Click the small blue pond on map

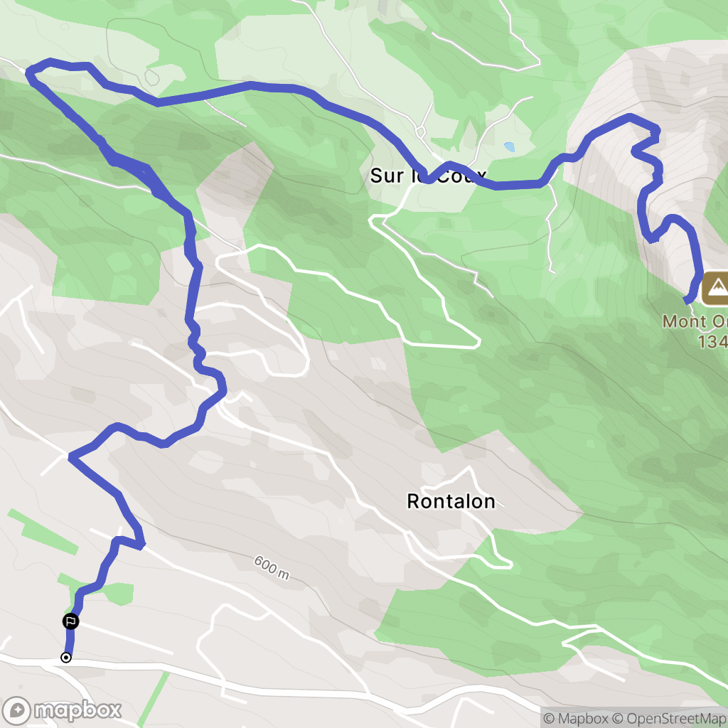tap(509, 147)
